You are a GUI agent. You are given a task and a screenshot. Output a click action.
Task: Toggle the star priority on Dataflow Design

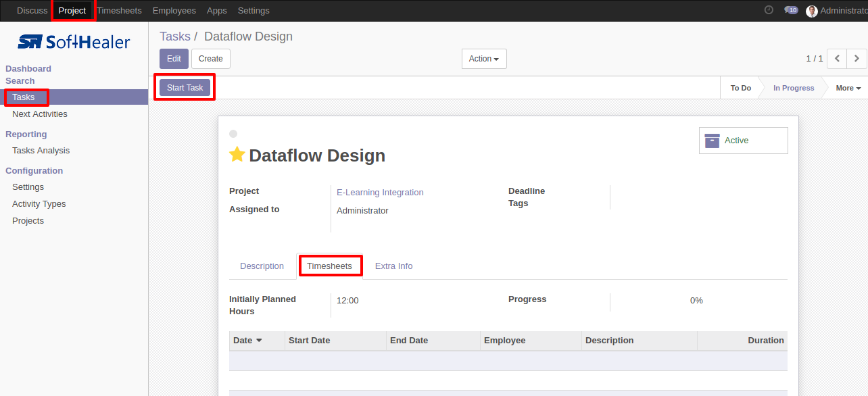[237, 155]
